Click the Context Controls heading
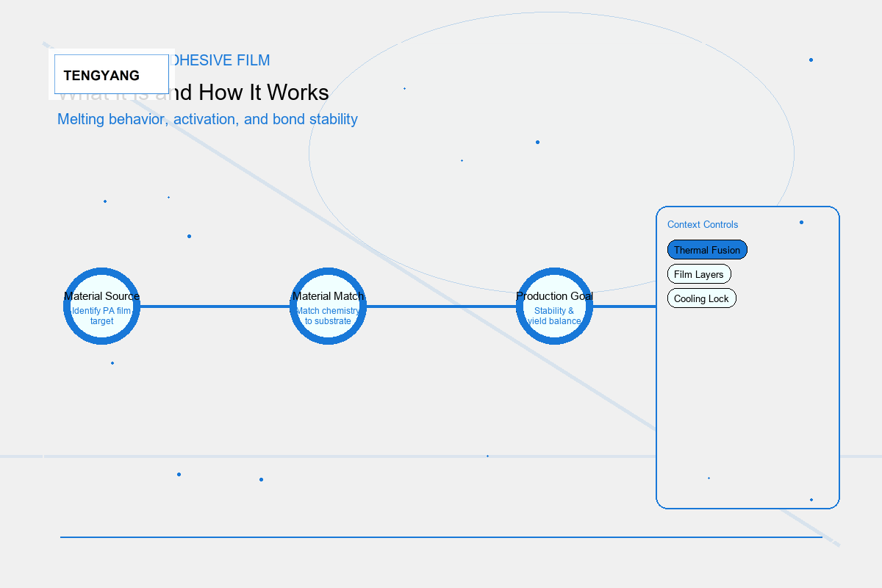This screenshot has height=588, width=882. 703,225
